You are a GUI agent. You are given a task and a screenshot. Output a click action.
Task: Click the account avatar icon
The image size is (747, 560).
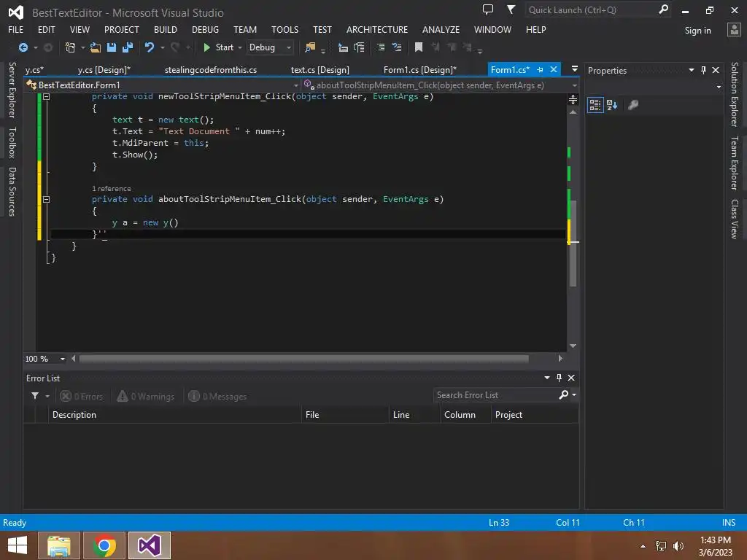pyautogui.click(x=734, y=30)
